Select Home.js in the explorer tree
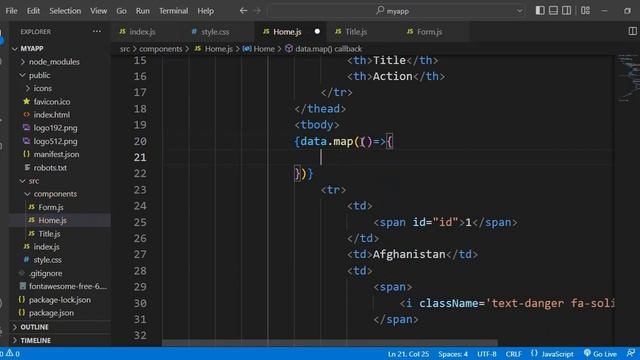 coord(52,220)
